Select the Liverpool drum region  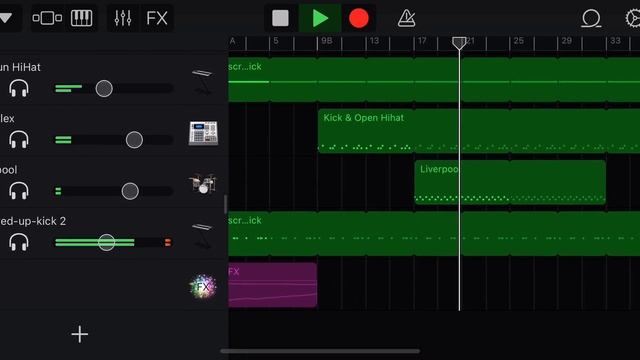(x=510, y=182)
